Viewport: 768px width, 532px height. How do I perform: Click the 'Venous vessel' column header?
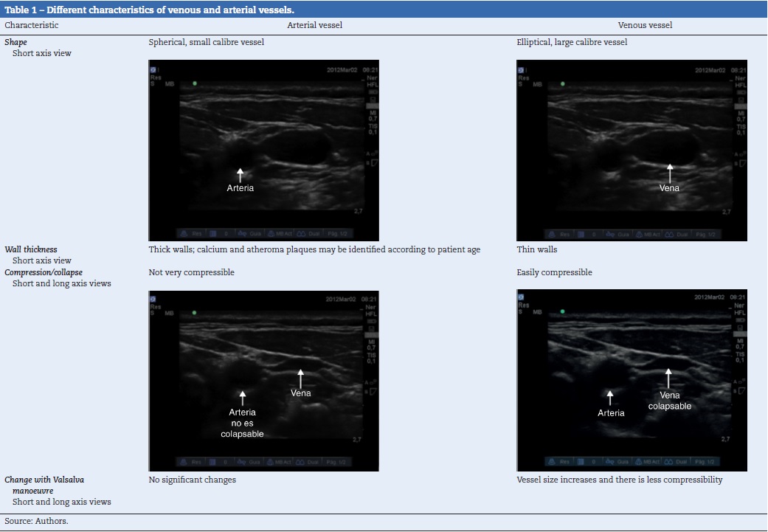(645, 25)
